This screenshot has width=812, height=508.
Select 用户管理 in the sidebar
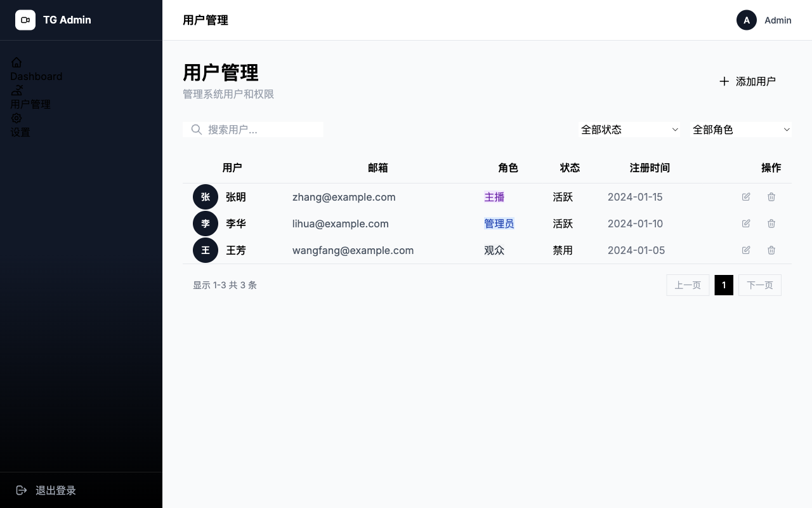(30, 98)
